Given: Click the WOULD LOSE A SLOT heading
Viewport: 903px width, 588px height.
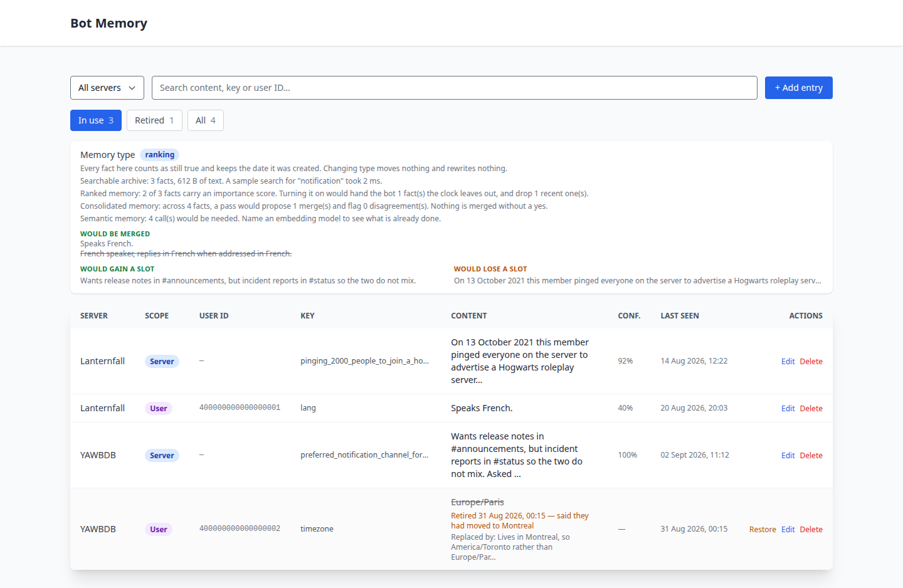Looking at the screenshot, I should (x=490, y=269).
